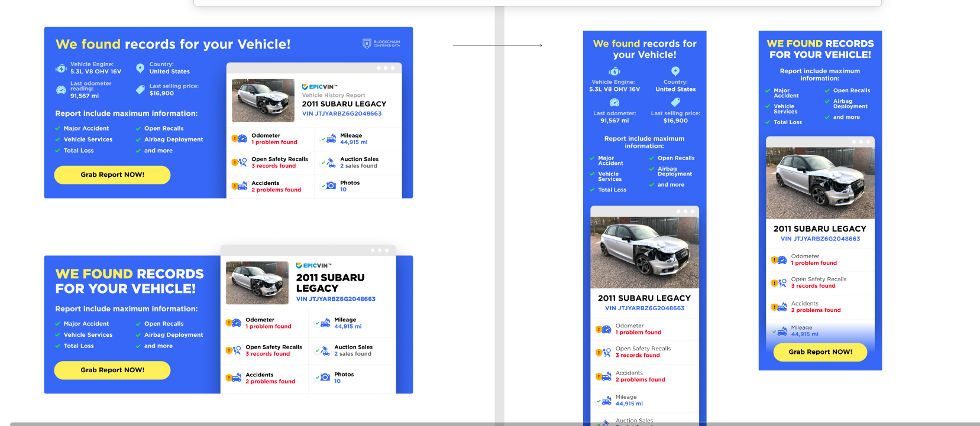Image resolution: width=980 pixels, height=426 pixels.
Task: Click "1 problem found" in top wide banner
Action: point(274,142)
